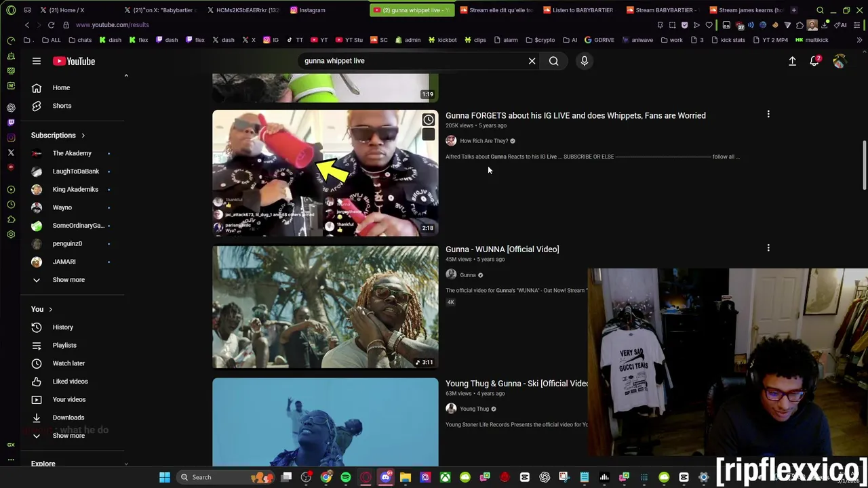Open the YouTube guide hamburger menu
This screenshot has width=868, height=488.
37,61
